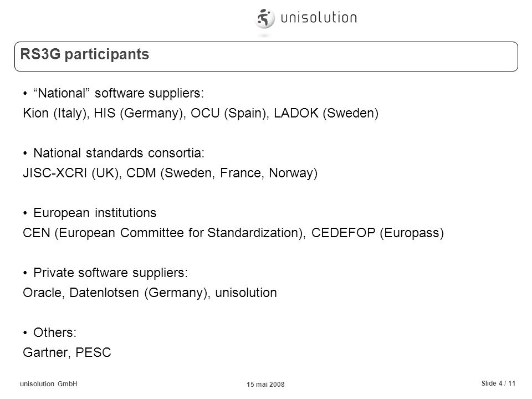Select LADOK (Sweden) entry
The height and width of the screenshot is (399, 532).
[326, 113]
